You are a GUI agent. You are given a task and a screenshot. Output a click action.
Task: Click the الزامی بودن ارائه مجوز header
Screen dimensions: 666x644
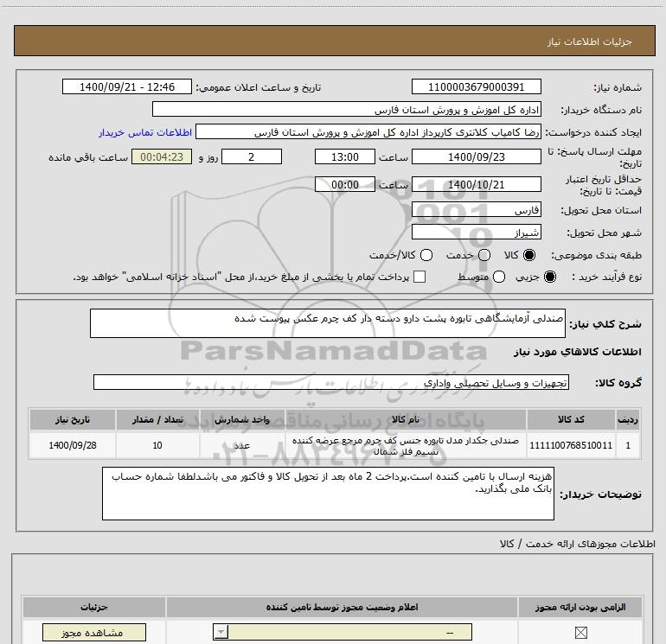click(580, 607)
